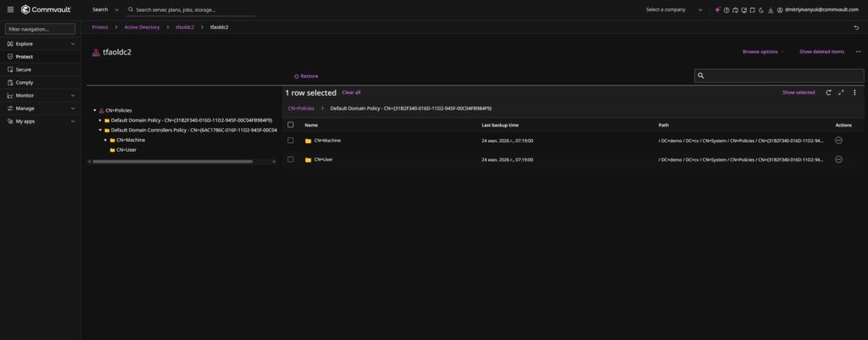The image size is (868, 340).
Task: Collapse Default Domain Controllers Policy tree node
Action: (100, 130)
